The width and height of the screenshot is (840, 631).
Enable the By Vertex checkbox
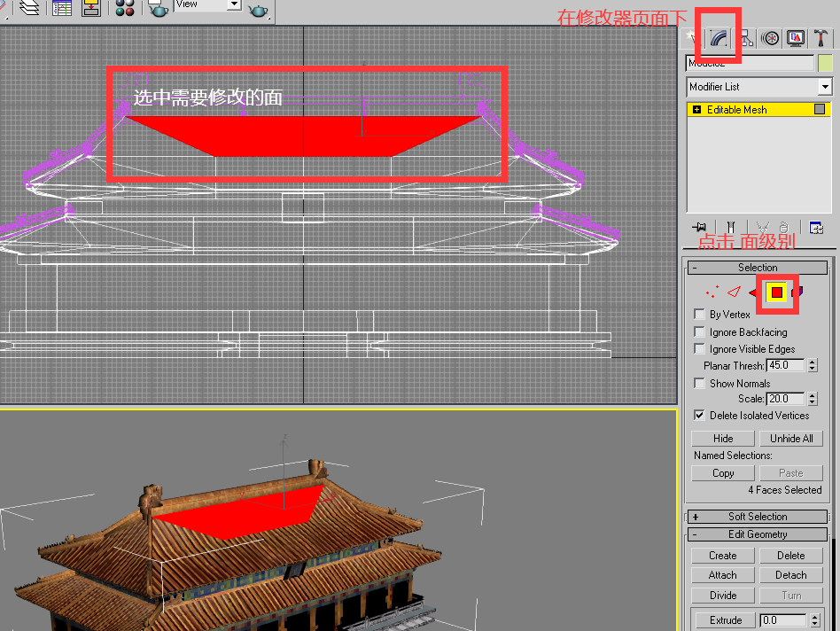[x=700, y=315]
